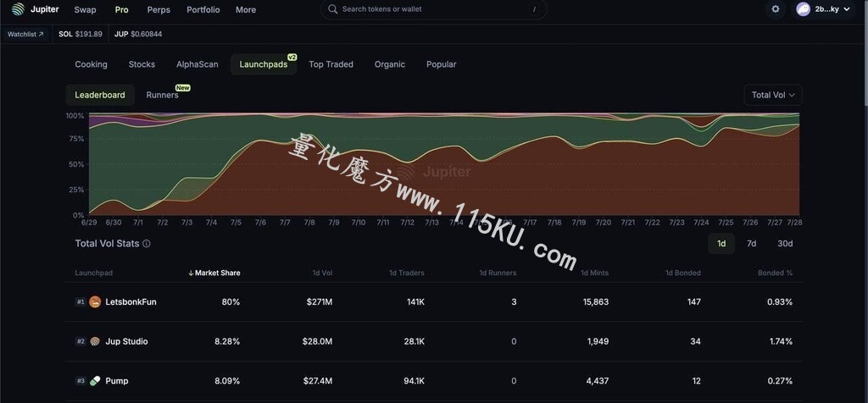Open the Total Vol dropdown

773,95
